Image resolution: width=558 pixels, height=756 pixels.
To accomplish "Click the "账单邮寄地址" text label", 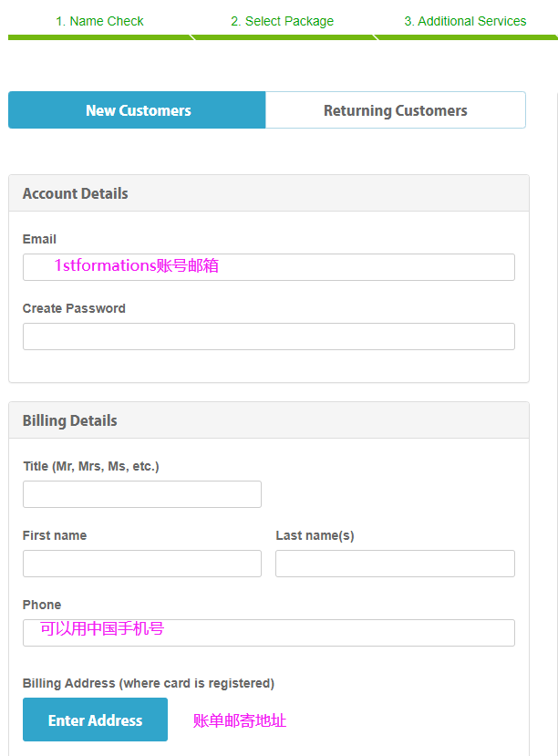I will [238, 720].
